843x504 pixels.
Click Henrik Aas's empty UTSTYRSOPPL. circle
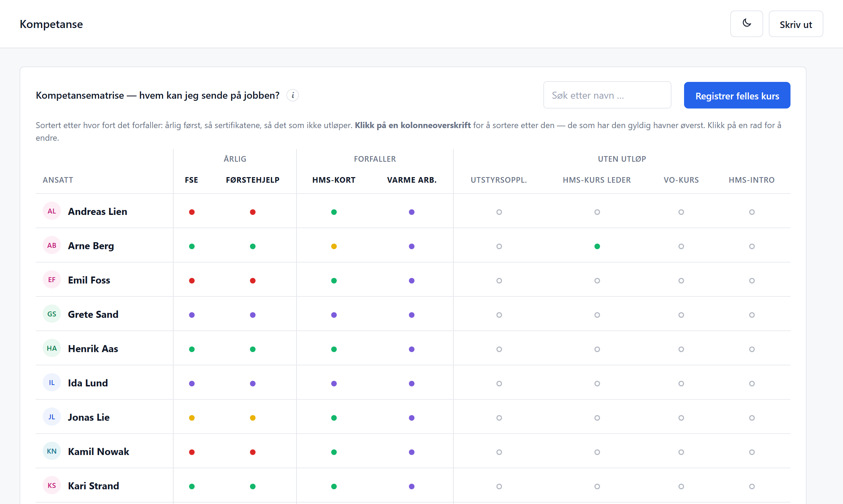499,349
